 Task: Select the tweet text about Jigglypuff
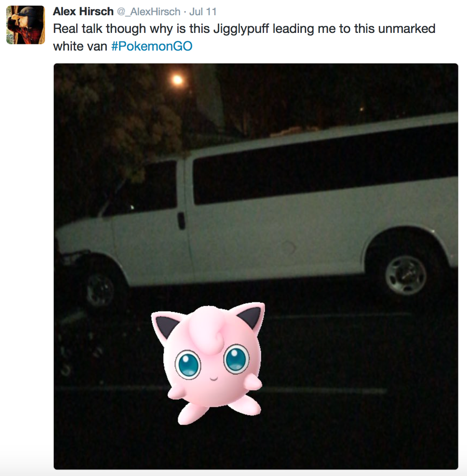point(244,37)
